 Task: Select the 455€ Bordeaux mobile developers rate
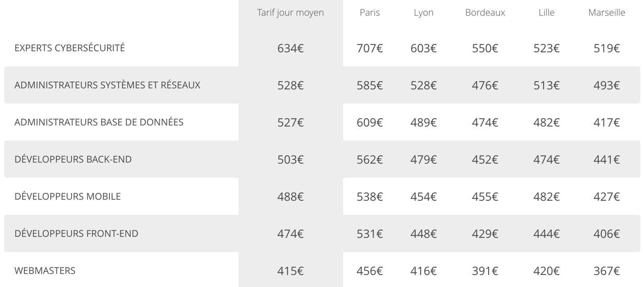pos(485,197)
